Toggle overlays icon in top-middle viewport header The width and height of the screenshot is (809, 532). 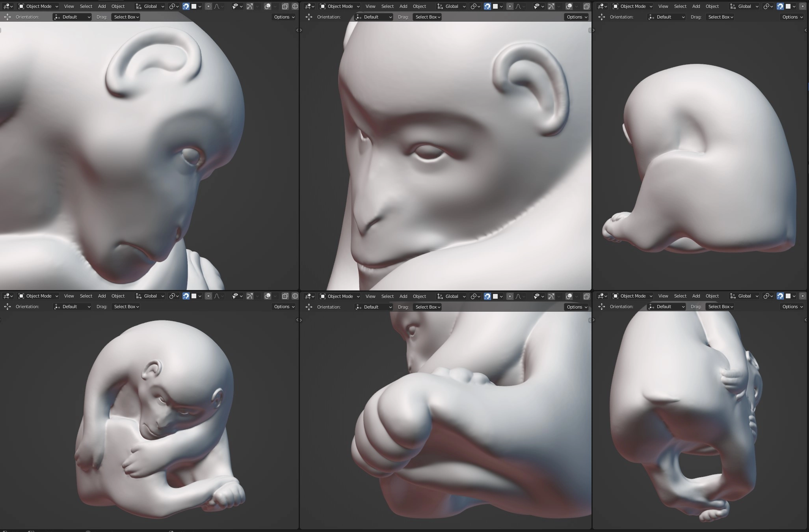coord(569,6)
